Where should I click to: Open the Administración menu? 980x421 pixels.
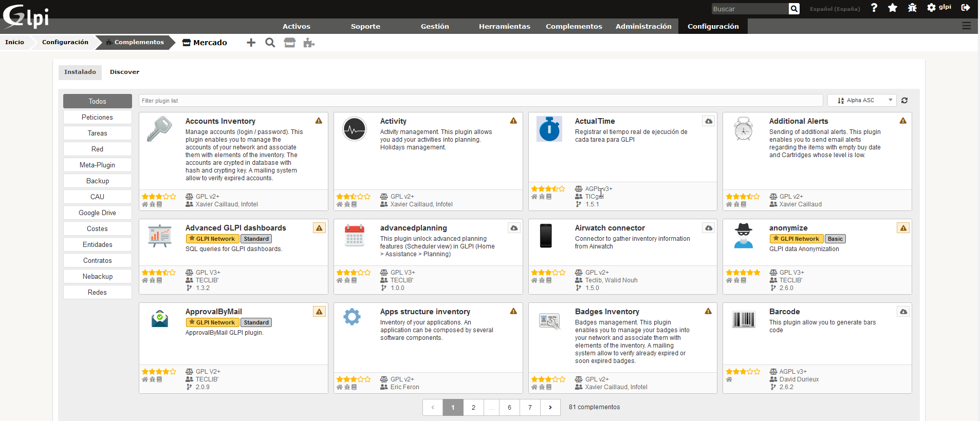643,26
